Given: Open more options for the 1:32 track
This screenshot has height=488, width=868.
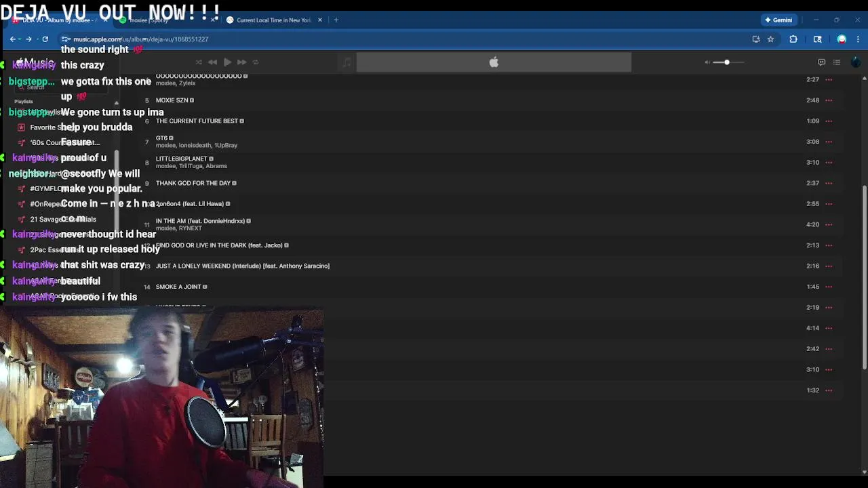Looking at the screenshot, I should [829, 390].
